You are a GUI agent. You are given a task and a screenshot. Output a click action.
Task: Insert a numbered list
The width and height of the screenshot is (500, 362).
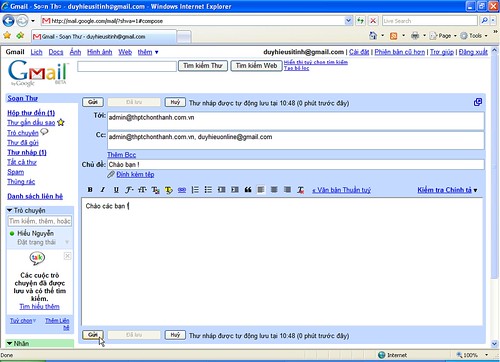tap(195, 190)
